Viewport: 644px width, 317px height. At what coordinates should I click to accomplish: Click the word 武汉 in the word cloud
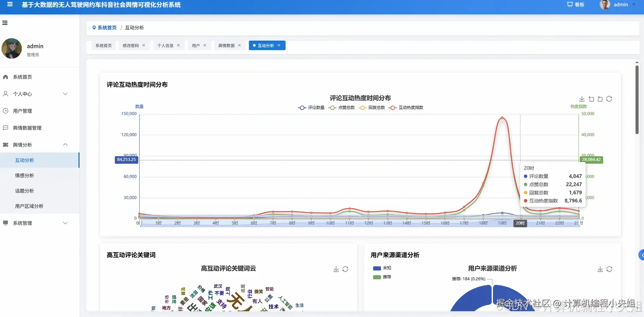pyautogui.click(x=218, y=286)
